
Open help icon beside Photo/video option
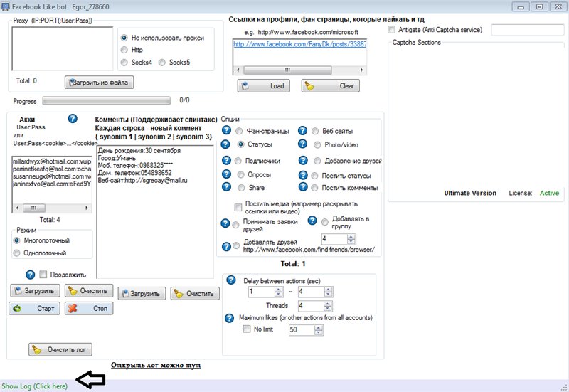(303, 144)
